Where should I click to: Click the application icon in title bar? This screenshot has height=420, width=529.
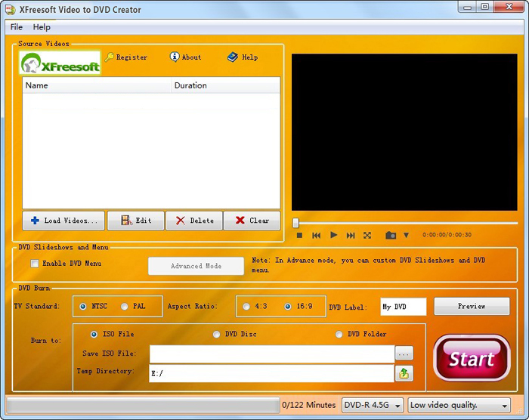coord(10,10)
